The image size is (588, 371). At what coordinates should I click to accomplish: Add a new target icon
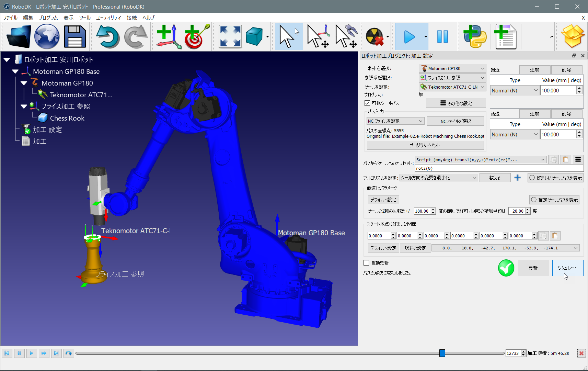click(x=197, y=36)
